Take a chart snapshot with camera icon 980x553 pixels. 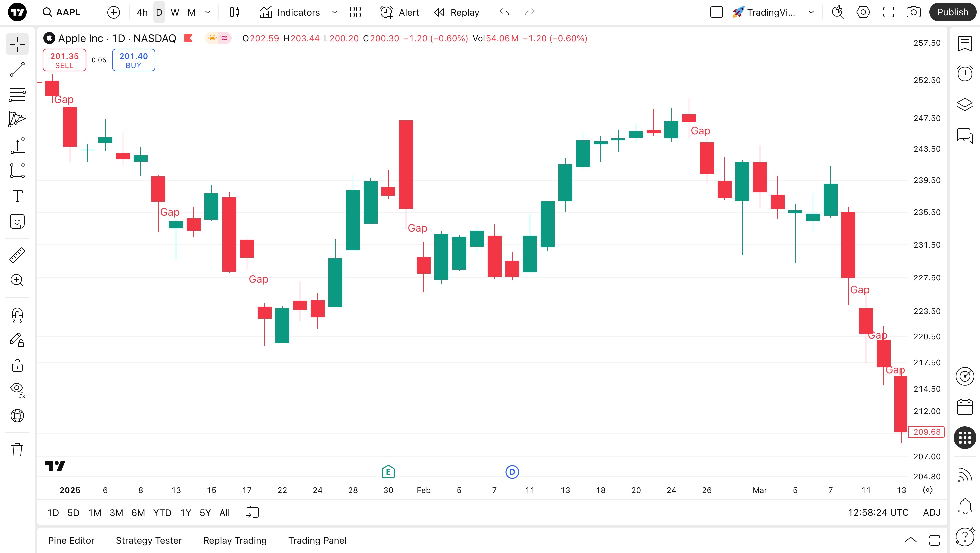[913, 12]
